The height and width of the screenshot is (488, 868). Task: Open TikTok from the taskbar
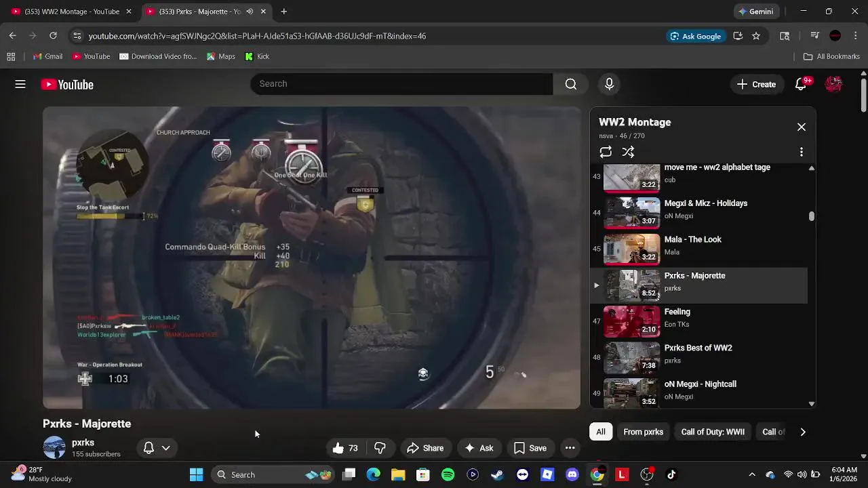pyautogui.click(x=671, y=474)
